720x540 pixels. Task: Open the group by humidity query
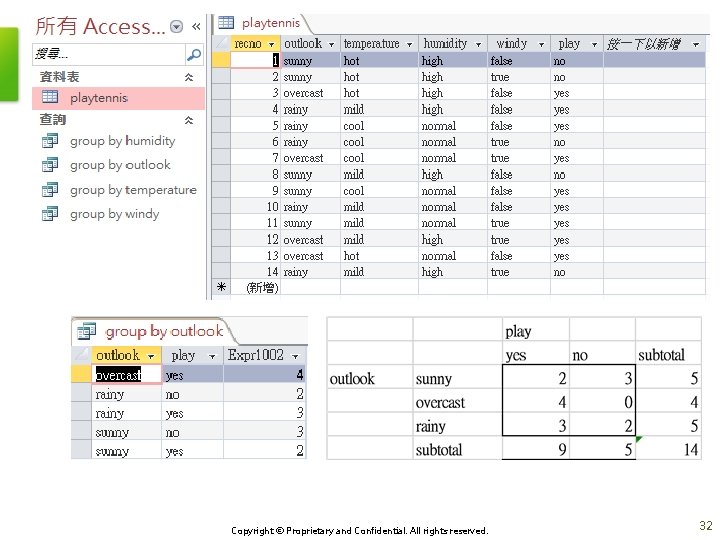123,141
